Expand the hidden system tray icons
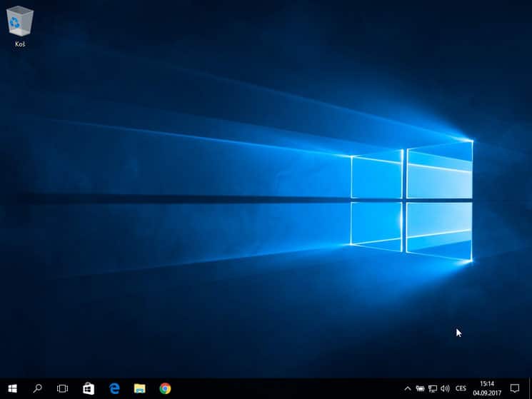The height and width of the screenshot is (399, 532). (x=408, y=388)
